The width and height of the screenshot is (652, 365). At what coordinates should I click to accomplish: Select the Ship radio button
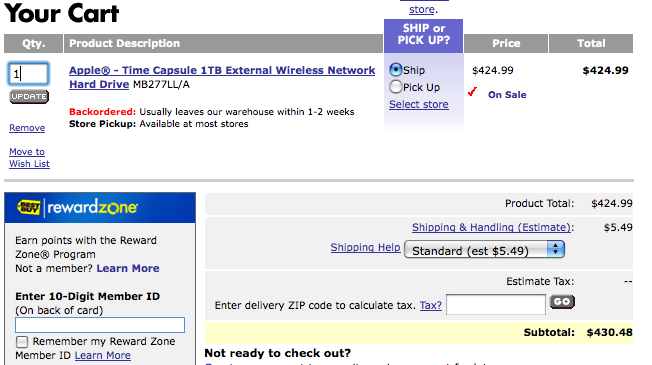[395, 69]
